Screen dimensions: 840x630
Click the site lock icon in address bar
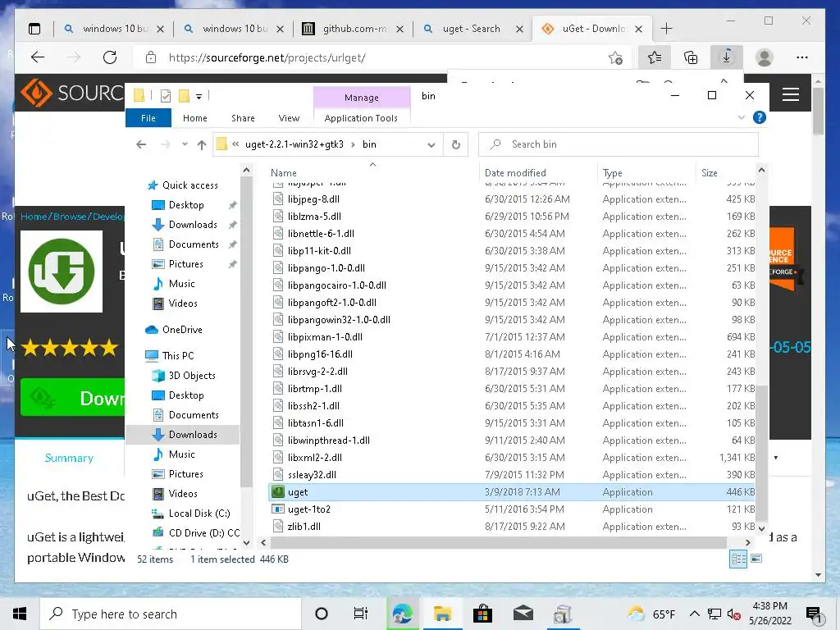tap(151, 57)
